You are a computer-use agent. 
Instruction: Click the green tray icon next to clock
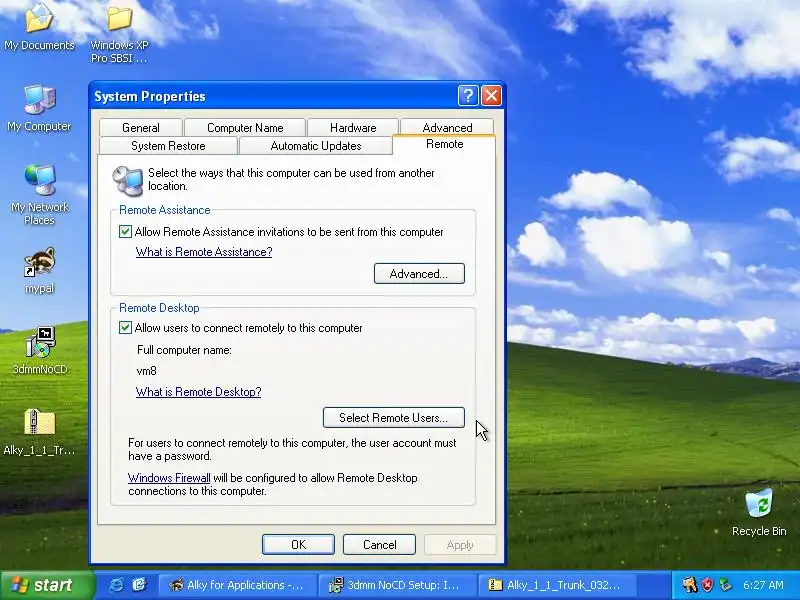(724, 585)
